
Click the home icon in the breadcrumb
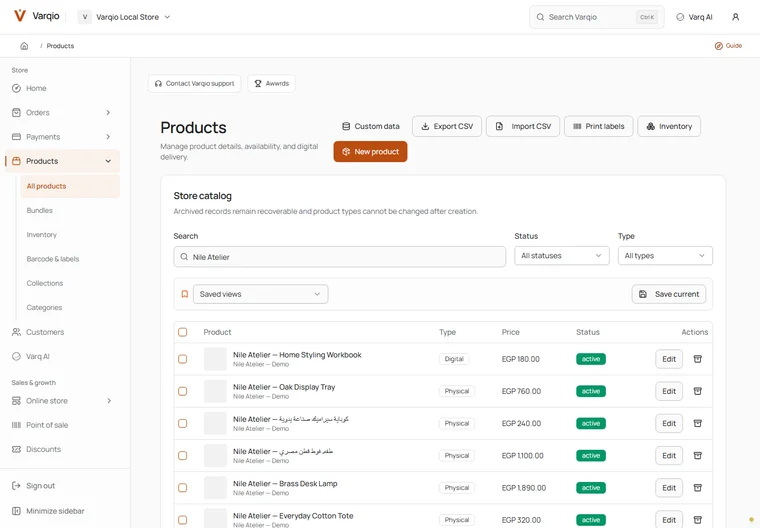[24, 46]
